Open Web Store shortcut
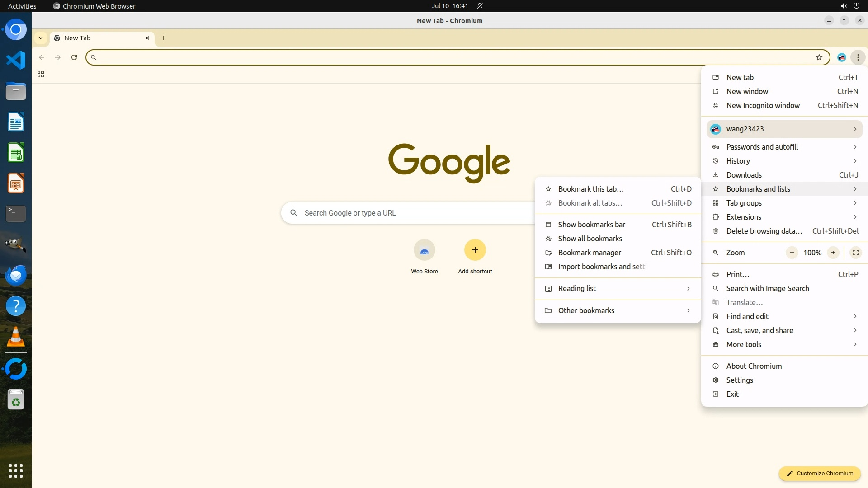The height and width of the screenshot is (488, 868). point(424,250)
